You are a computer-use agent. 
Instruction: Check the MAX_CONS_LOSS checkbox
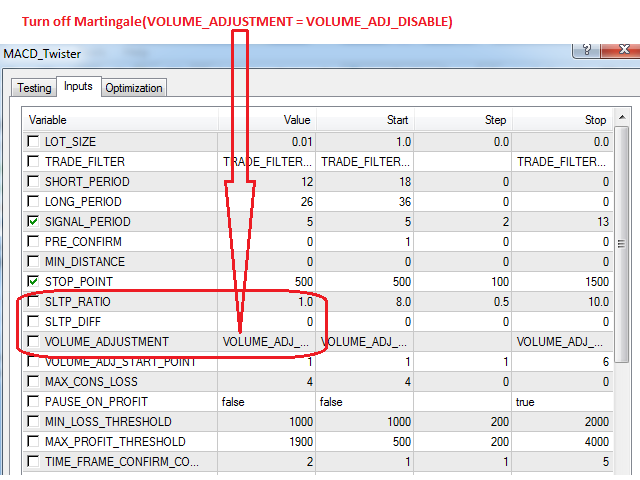[34, 382]
